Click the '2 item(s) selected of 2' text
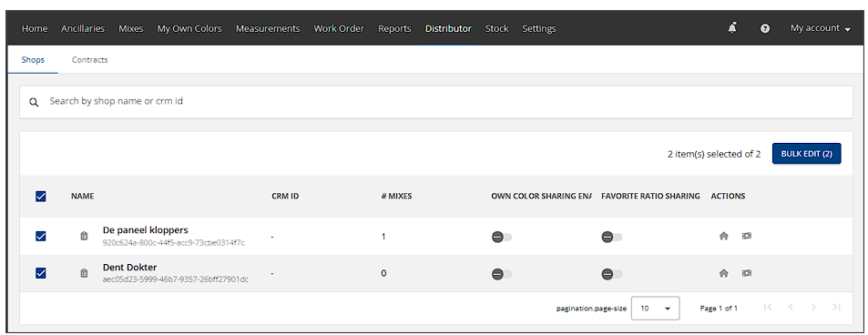 click(714, 154)
